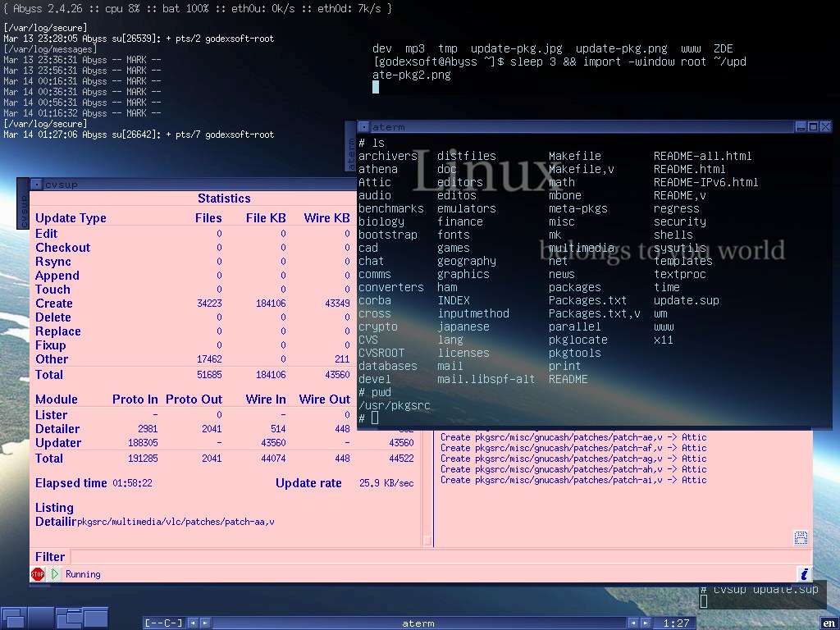The width and height of the screenshot is (840, 630).
Task: Click the 'Running' status text
Action: 83,574
